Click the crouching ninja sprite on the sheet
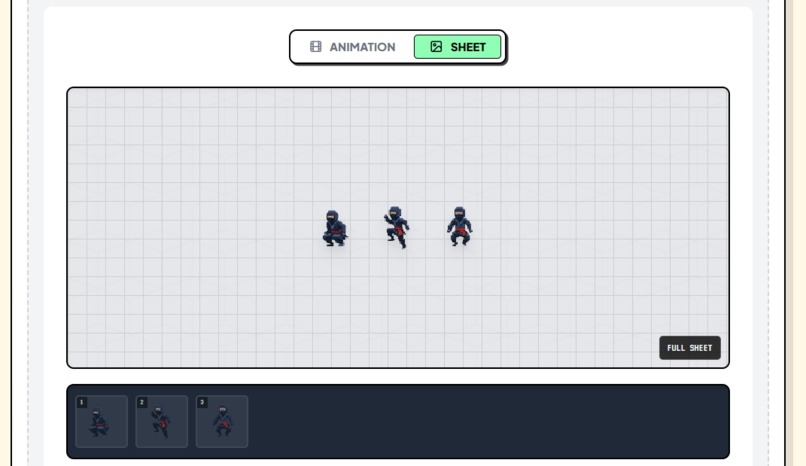The image size is (806, 466). tap(335, 228)
